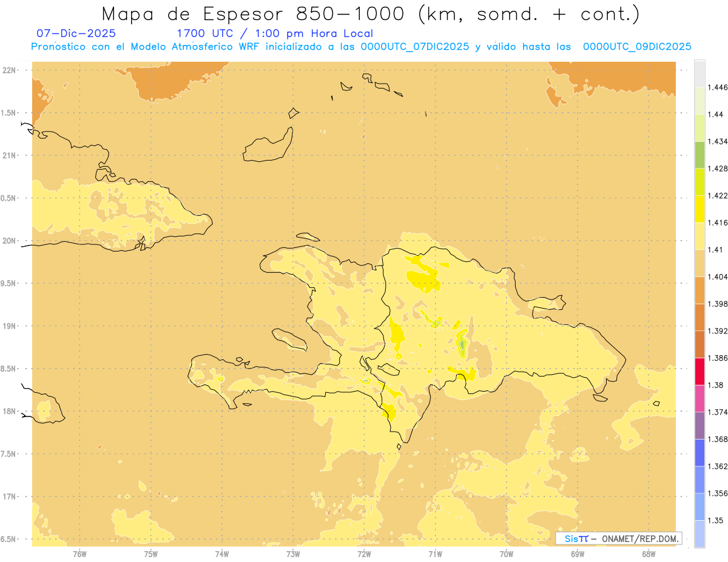Click the longitude label '69W'

(x=578, y=554)
